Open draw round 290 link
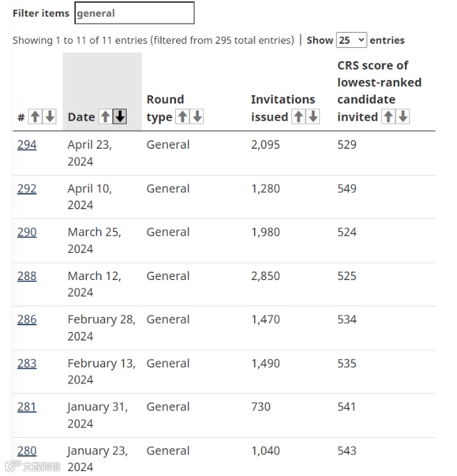This screenshot has width=457, height=476. [27, 233]
